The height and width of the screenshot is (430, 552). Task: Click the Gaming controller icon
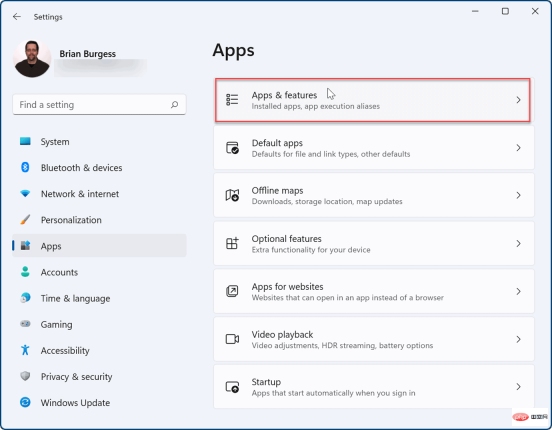click(x=25, y=324)
